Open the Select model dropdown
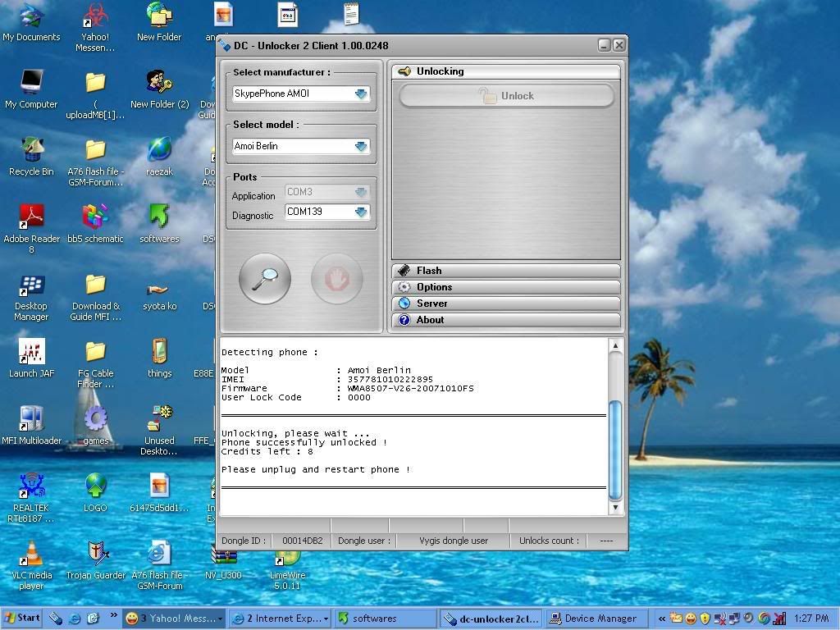Screen dimensions: 840x630 [361, 146]
